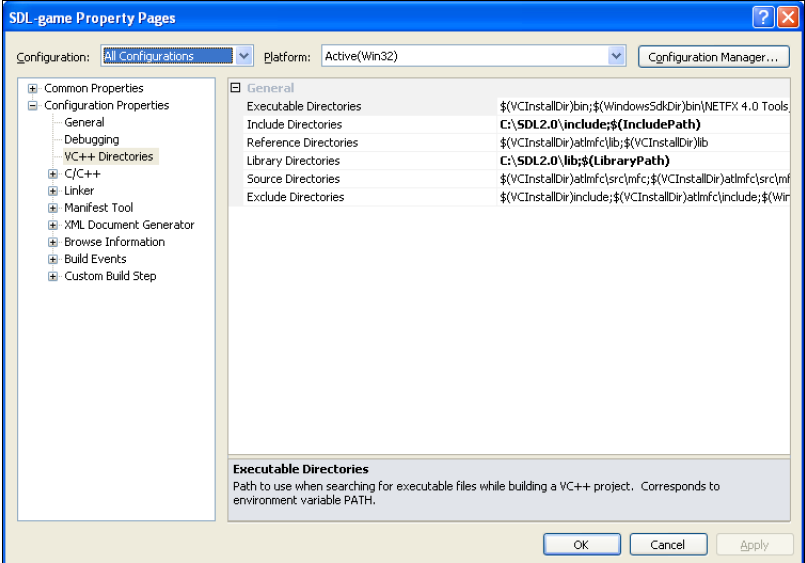
Task: Select Manifest Tool in the tree
Action: (x=99, y=208)
